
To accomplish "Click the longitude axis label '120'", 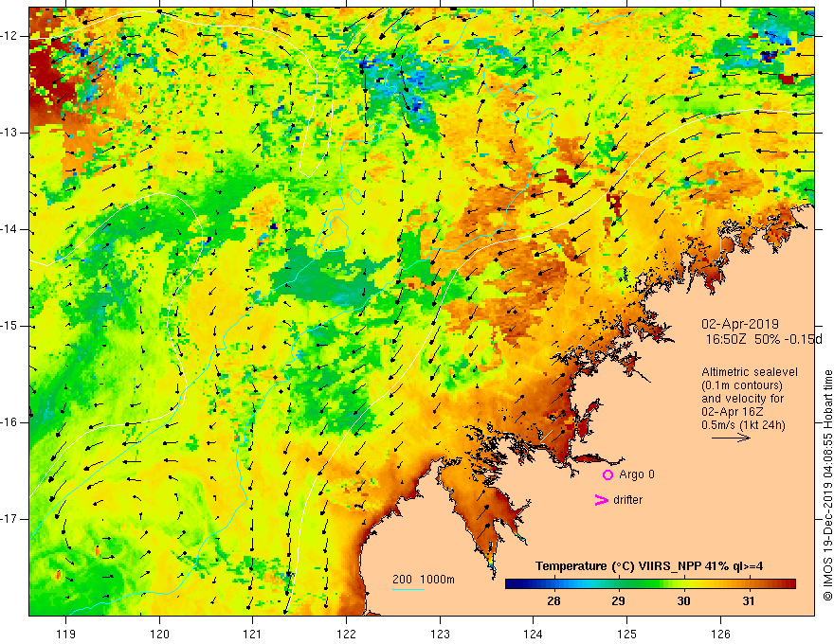I will click(159, 634).
